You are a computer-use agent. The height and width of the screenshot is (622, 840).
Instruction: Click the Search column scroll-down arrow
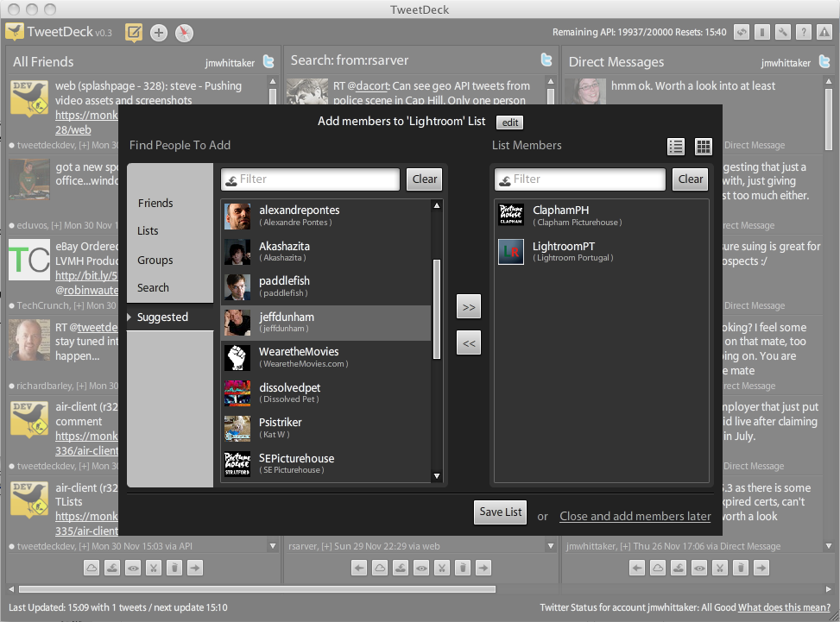[551, 546]
